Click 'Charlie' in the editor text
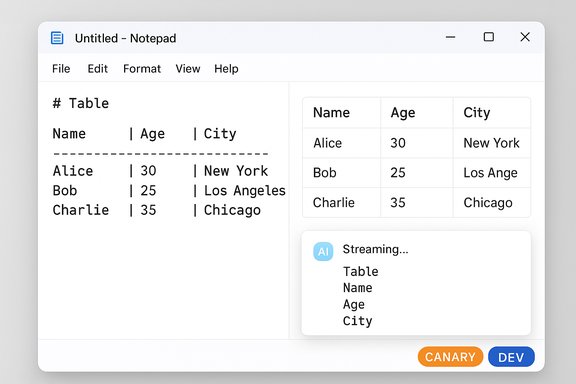 (81, 210)
